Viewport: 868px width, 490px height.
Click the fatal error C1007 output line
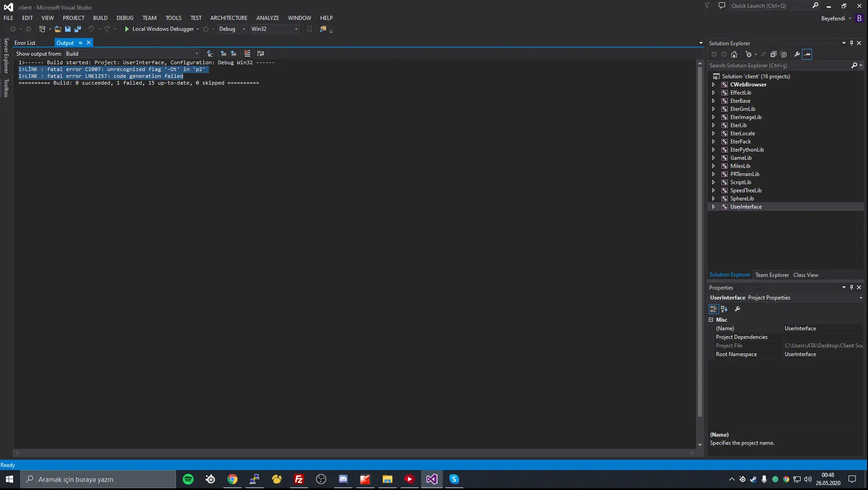click(x=114, y=69)
